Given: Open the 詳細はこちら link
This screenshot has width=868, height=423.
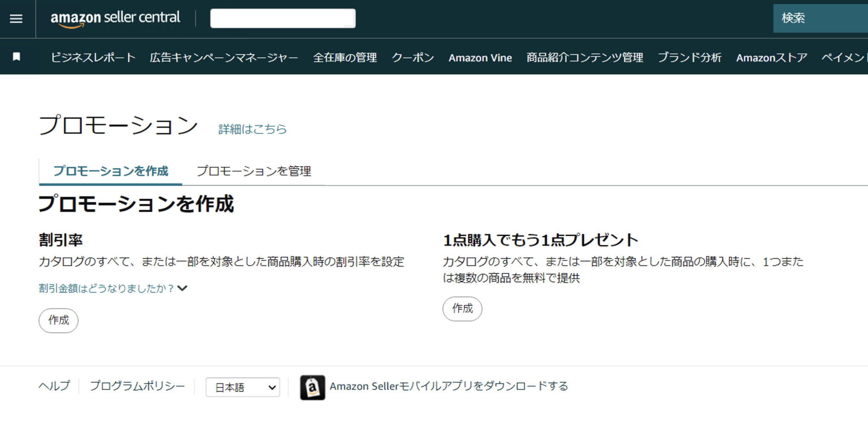Looking at the screenshot, I should tap(251, 129).
